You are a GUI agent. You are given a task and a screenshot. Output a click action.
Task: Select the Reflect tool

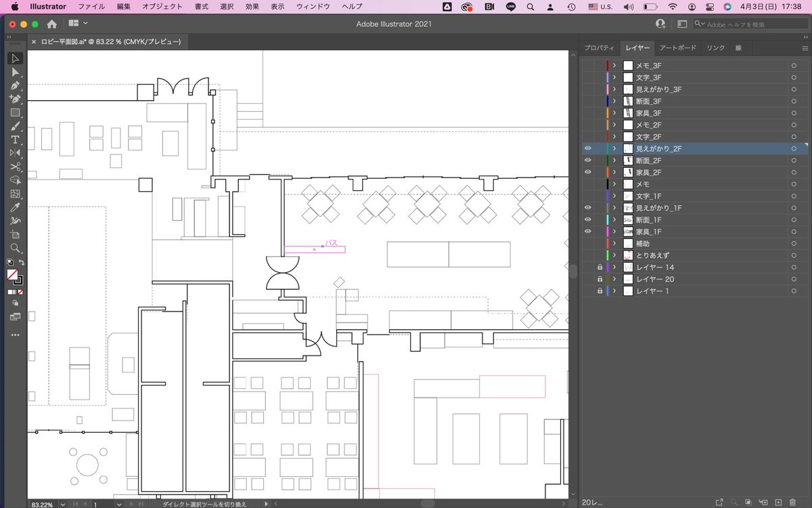click(15, 153)
